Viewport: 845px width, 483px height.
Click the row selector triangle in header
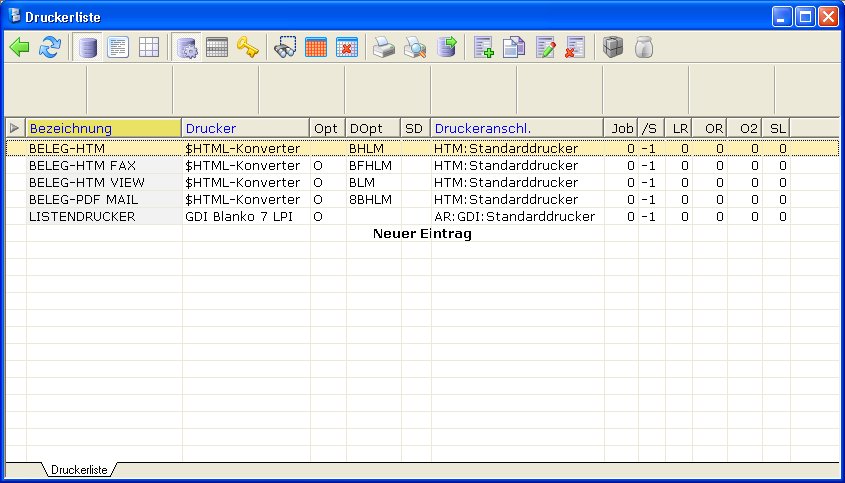(14, 128)
